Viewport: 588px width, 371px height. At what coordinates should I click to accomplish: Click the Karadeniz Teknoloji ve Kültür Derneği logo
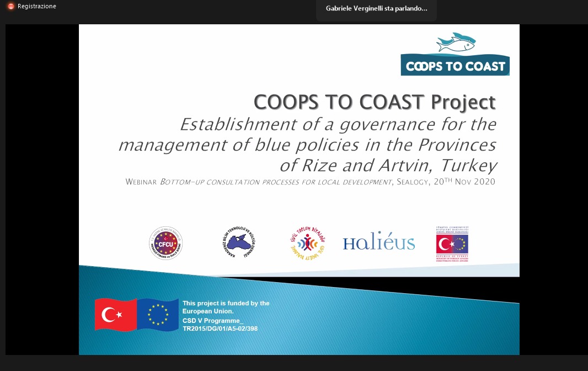click(238, 242)
